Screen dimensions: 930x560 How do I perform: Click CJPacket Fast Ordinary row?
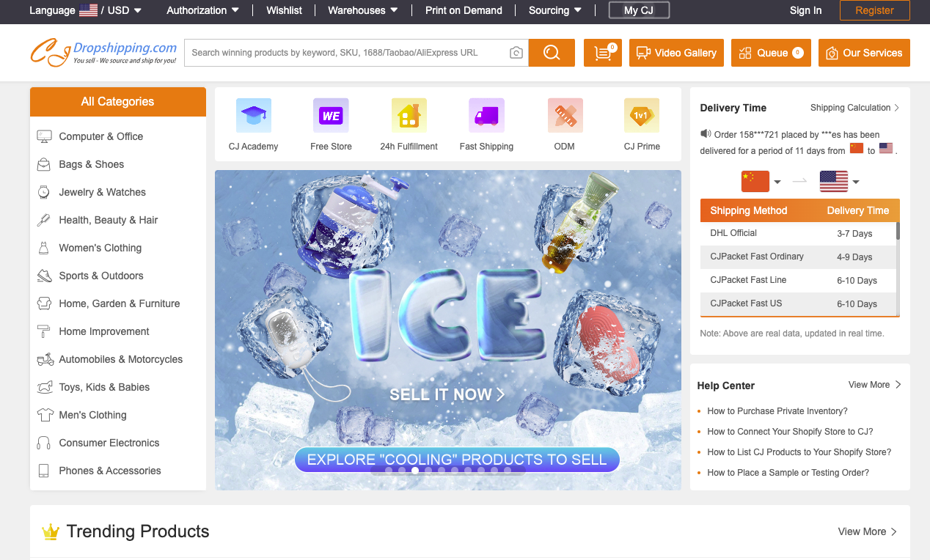798,257
